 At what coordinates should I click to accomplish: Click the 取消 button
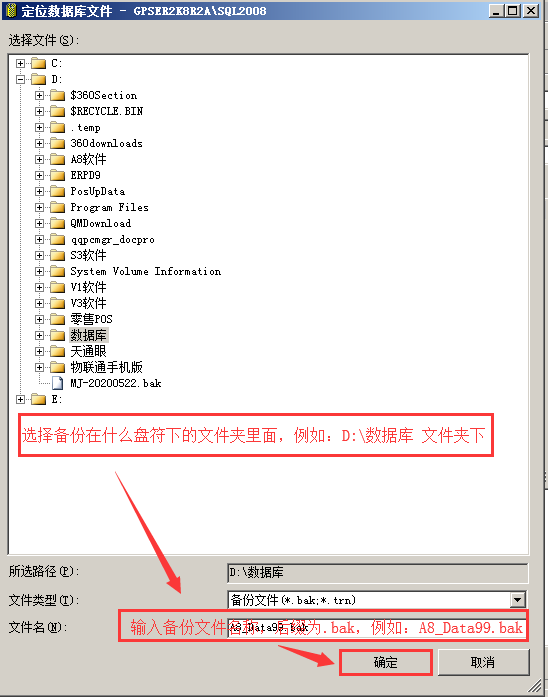[483, 662]
